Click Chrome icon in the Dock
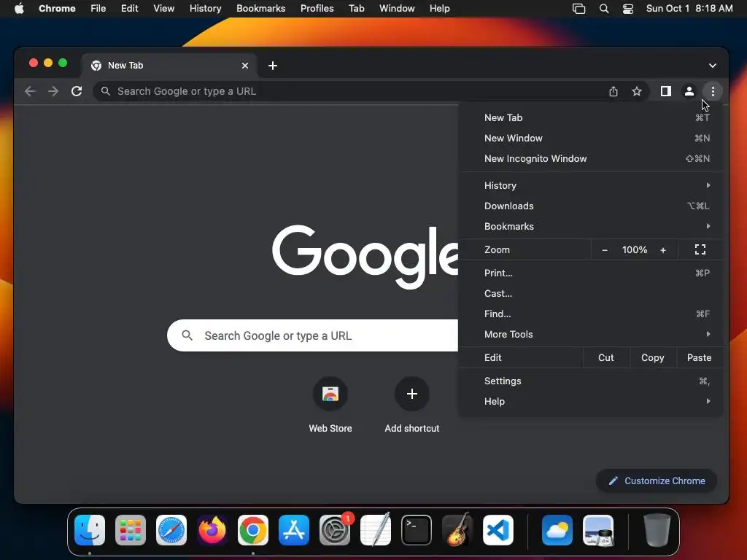Image resolution: width=747 pixels, height=560 pixels. [253, 530]
